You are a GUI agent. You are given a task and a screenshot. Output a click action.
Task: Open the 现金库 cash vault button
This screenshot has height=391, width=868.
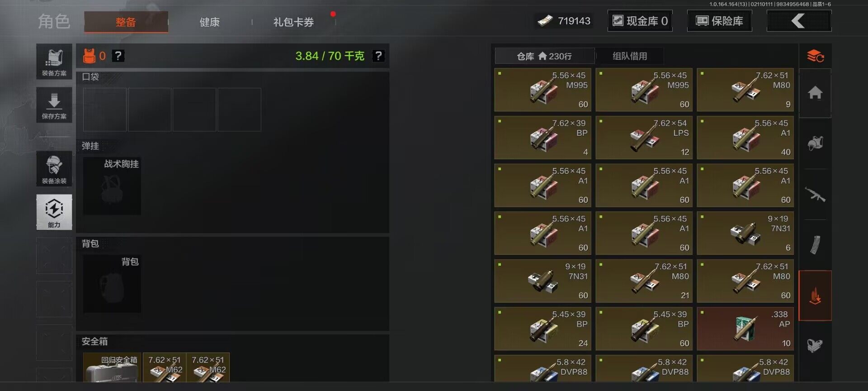point(640,21)
